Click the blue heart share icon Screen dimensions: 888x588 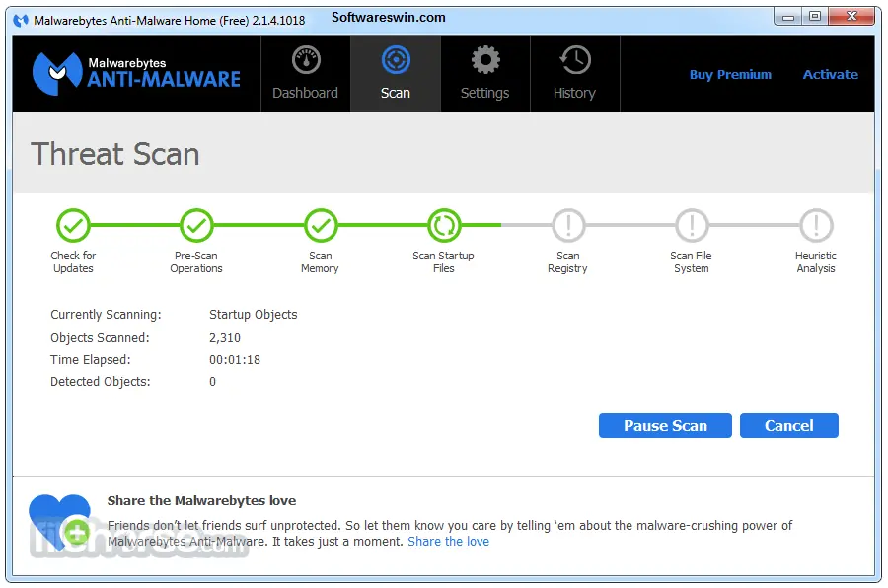59,521
